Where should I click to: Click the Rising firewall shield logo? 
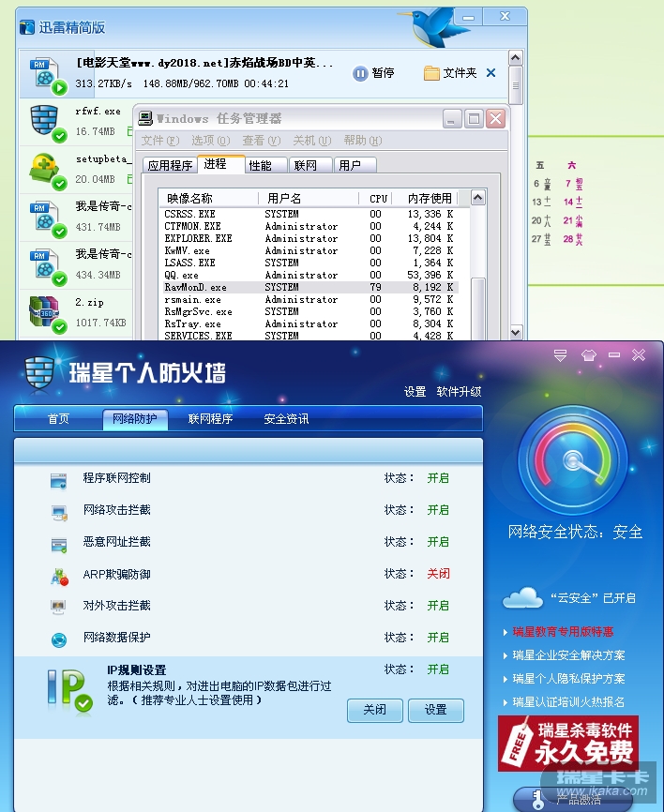(x=40, y=372)
